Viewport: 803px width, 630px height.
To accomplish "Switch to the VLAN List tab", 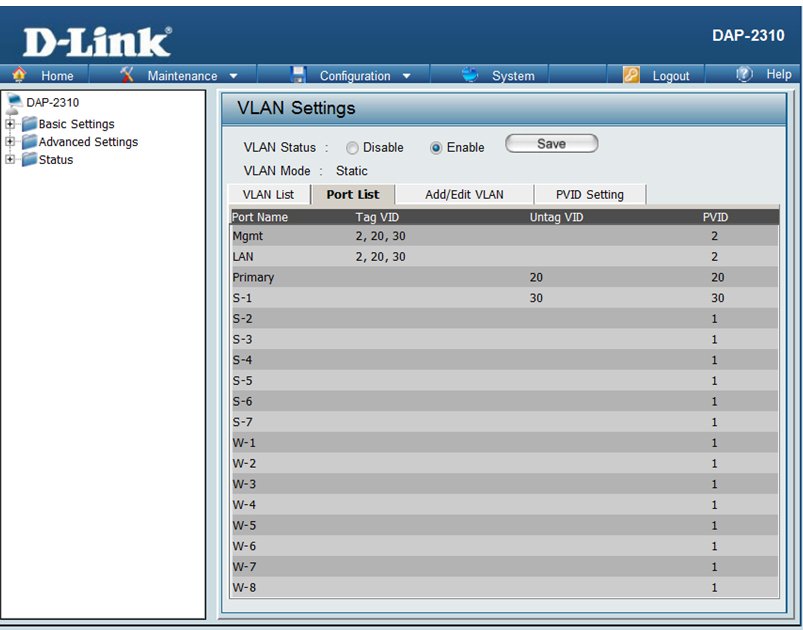I will (x=268, y=195).
